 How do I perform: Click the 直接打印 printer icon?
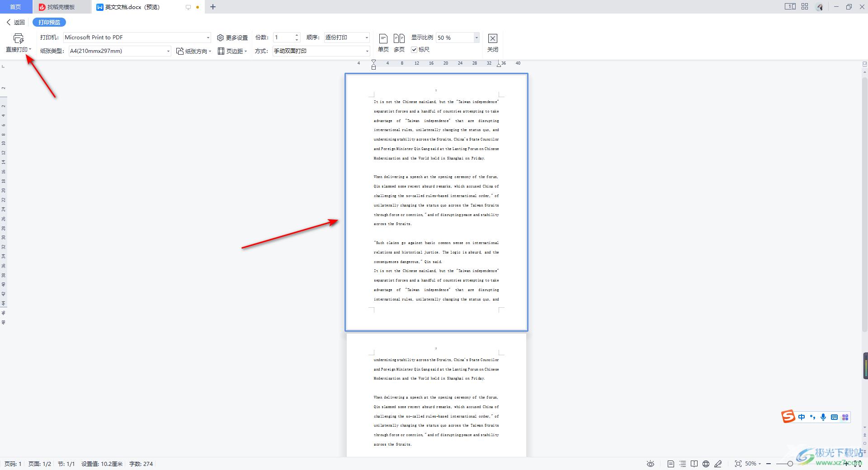tap(19, 38)
